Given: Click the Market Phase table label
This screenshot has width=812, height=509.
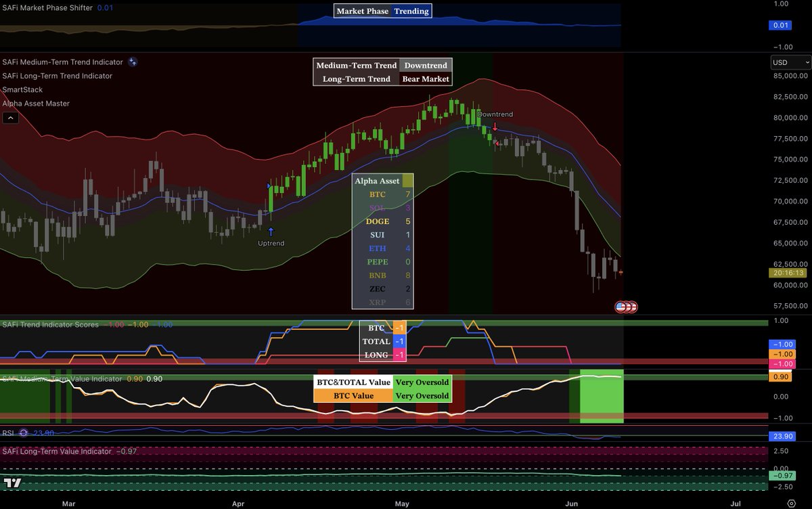Looking at the screenshot, I should coord(362,11).
